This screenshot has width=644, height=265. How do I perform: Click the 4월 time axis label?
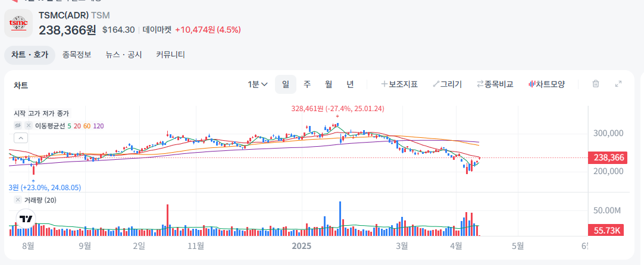[456, 246]
